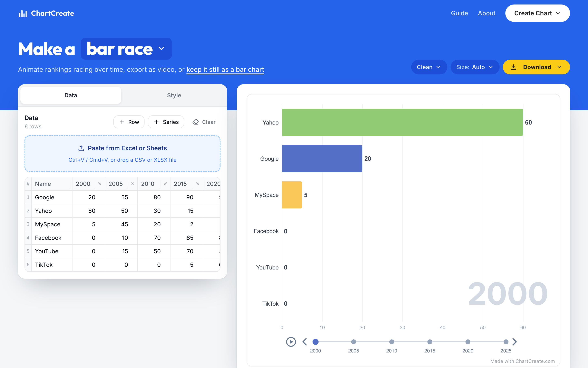Edit the 2015 column header field
The width and height of the screenshot is (588, 368).
182,184
